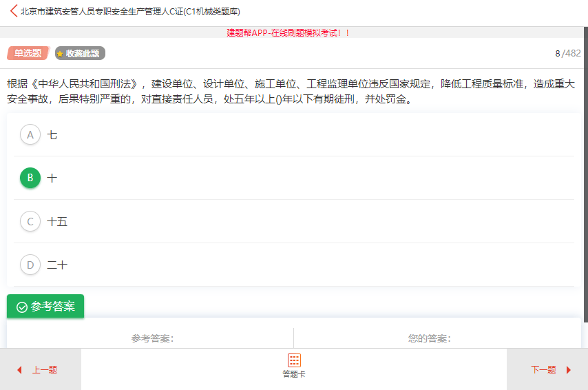Click the star icon on 收藏此题
The height and width of the screenshot is (390, 588).
coord(60,54)
